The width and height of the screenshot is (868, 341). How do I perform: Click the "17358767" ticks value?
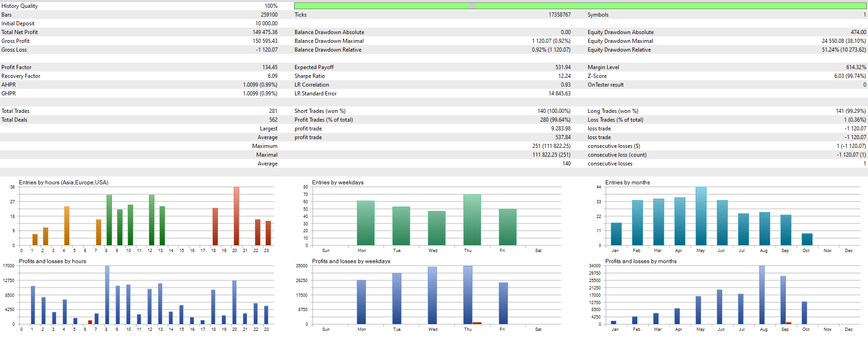point(560,15)
